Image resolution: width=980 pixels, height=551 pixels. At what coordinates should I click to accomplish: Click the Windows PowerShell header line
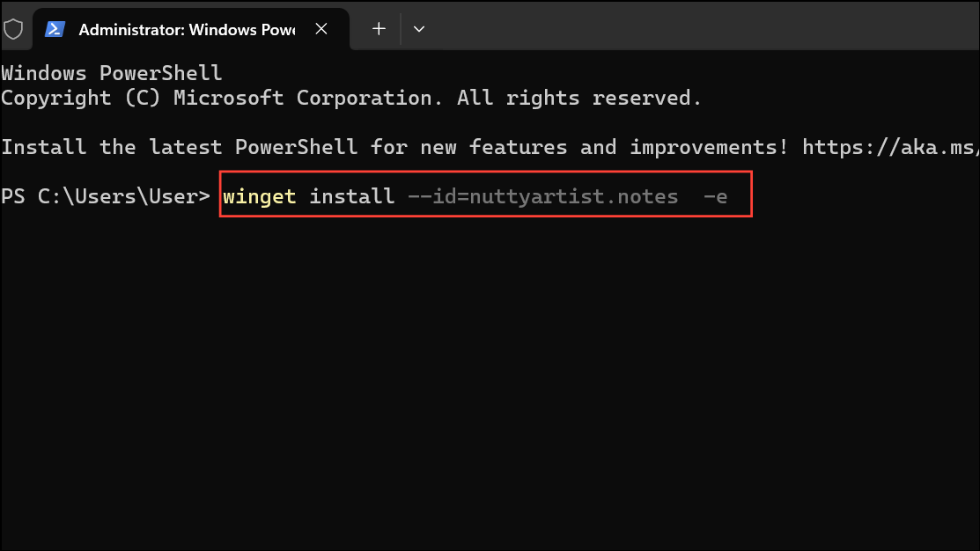(x=112, y=73)
